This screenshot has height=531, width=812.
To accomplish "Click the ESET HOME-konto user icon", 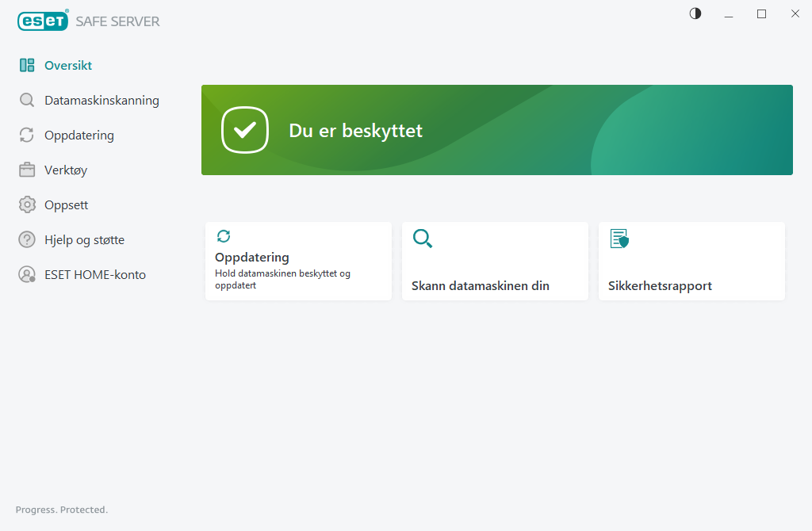I will (27, 275).
